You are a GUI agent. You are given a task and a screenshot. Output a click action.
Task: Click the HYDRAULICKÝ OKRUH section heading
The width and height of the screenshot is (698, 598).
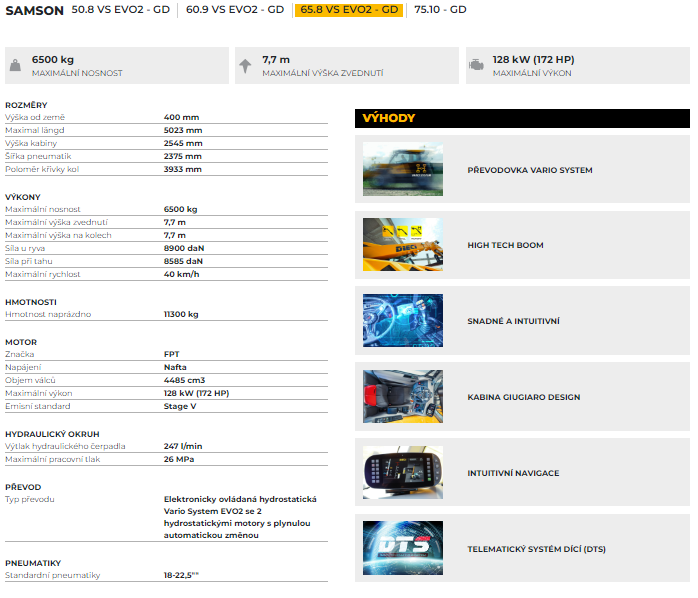53,434
